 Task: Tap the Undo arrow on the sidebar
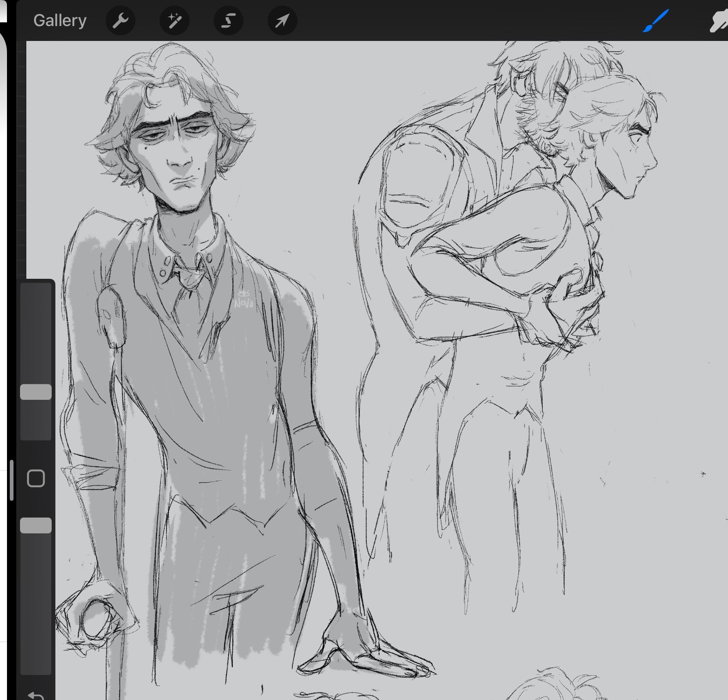coord(36,695)
